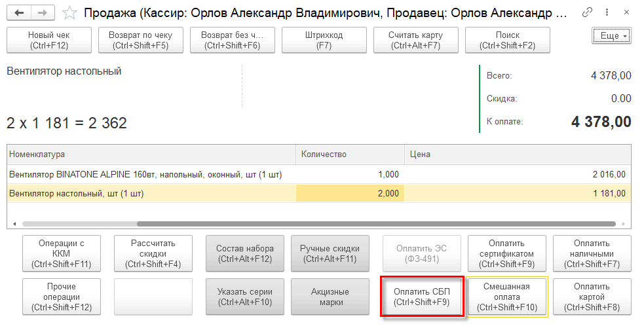
Task: Click the Скидка value 0.00
Action: pyautogui.click(x=621, y=98)
